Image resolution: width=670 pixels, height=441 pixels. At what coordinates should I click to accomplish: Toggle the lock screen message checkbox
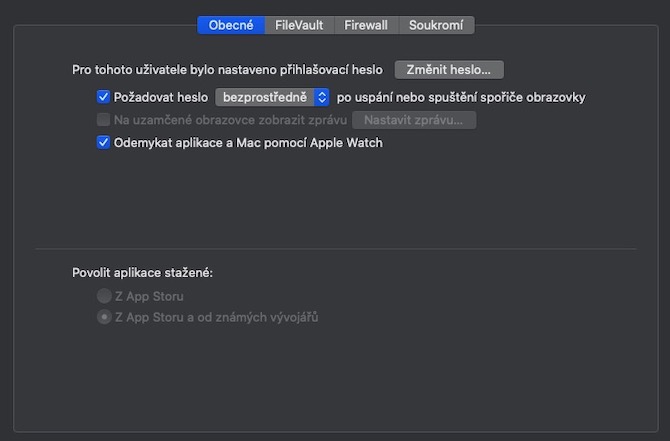tap(103, 120)
